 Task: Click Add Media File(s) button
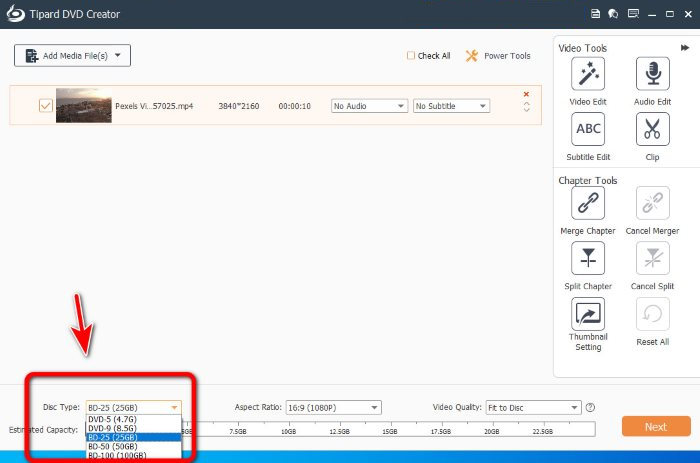[72, 56]
